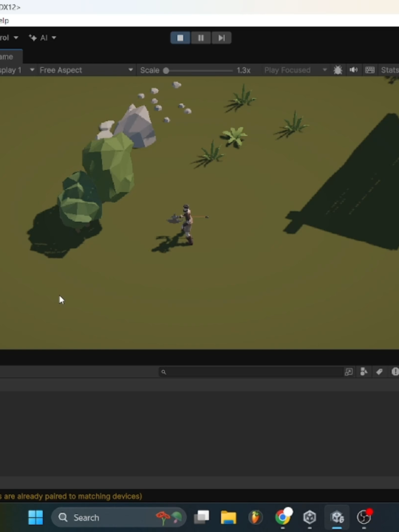Expand the Play Focused dropdown
The width and height of the screenshot is (399, 532).
pyautogui.click(x=296, y=70)
